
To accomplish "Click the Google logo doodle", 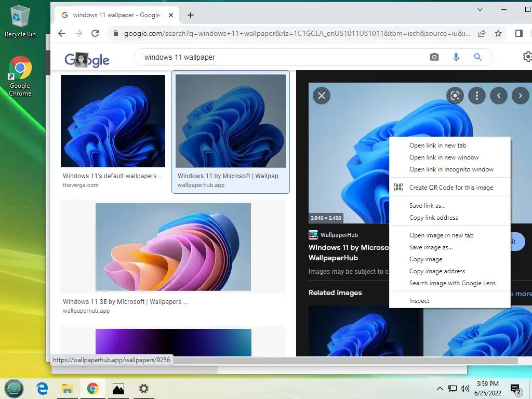I will tap(87, 60).
